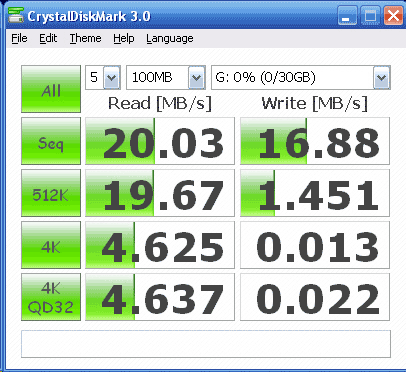Click the Seq write result 16.88

[x=315, y=141]
